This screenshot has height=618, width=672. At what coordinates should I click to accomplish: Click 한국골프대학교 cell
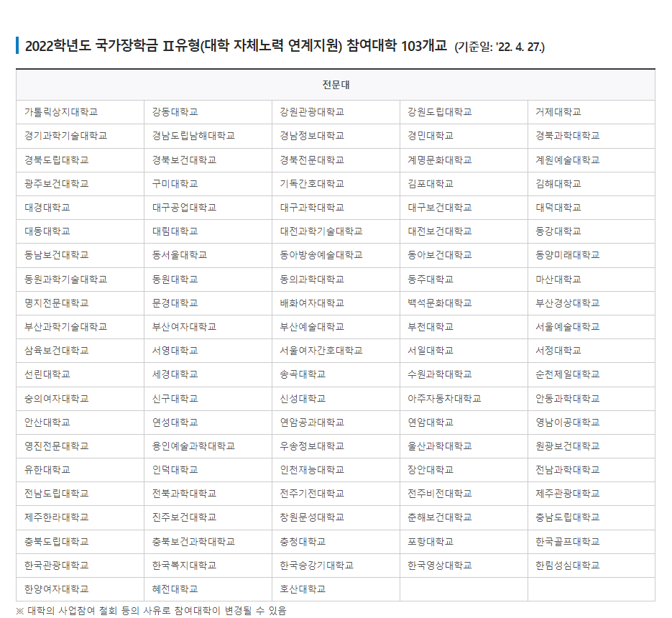[x=592, y=542]
